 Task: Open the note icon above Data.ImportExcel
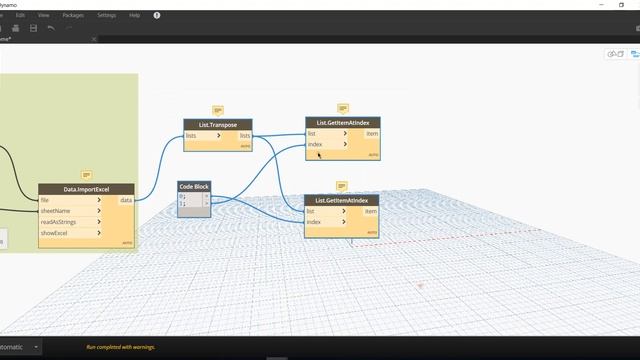(87, 175)
